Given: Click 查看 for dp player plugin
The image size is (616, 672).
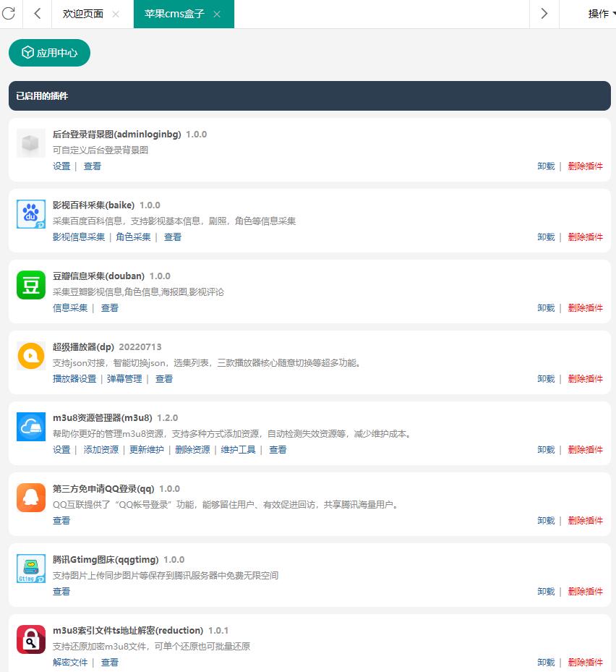Looking at the screenshot, I should 164,379.
